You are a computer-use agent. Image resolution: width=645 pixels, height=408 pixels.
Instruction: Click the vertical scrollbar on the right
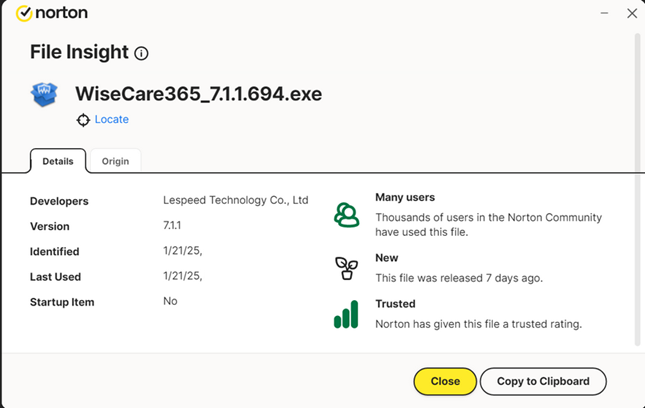pyautogui.click(x=638, y=190)
